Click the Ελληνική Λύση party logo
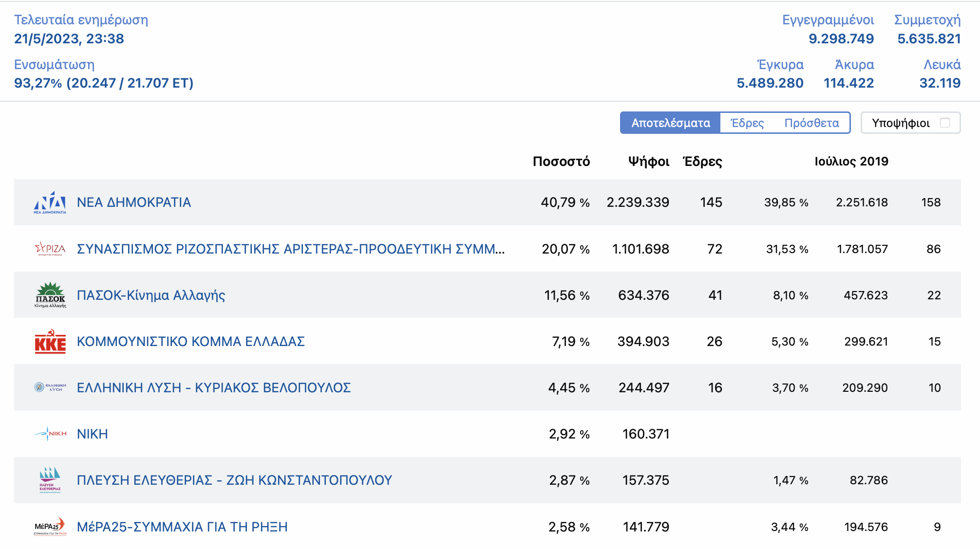980x549 pixels. click(x=50, y=387)
